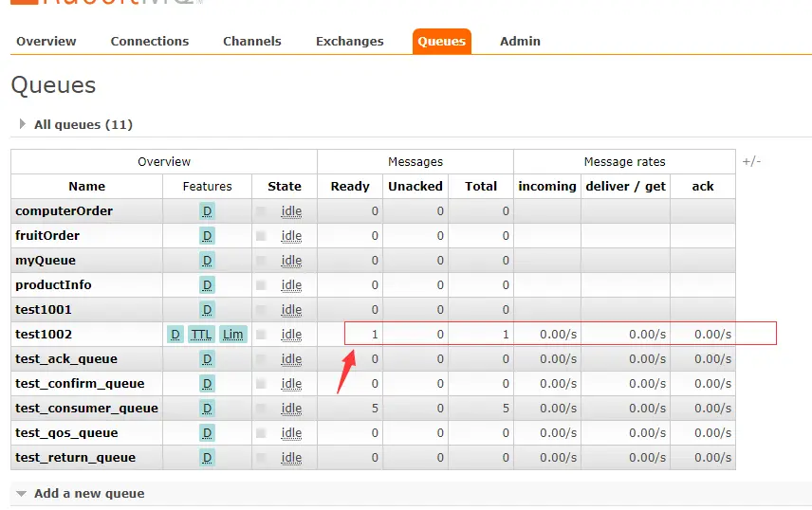
Task: Click the TTL feature badge for test1002
Action: click(201, 335)
